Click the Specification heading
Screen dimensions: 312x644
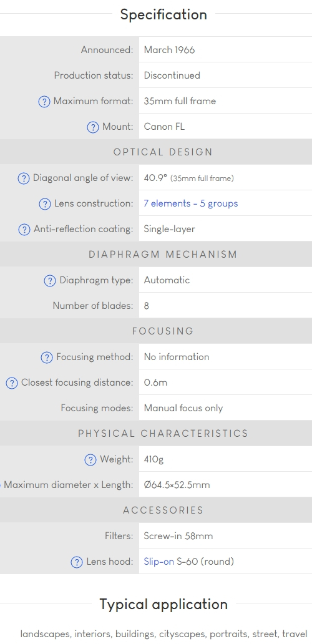pos(163,14)
